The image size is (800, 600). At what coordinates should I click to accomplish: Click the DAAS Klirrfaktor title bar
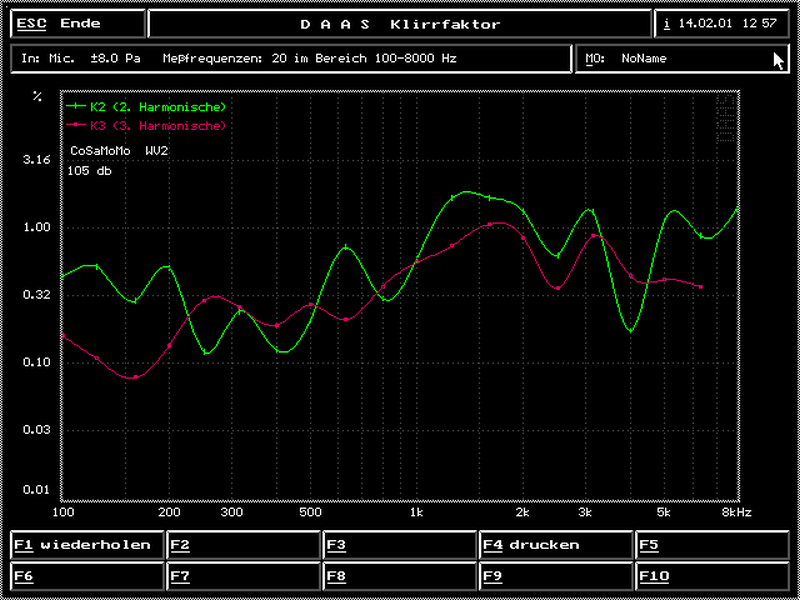click(x=400, y=24)
